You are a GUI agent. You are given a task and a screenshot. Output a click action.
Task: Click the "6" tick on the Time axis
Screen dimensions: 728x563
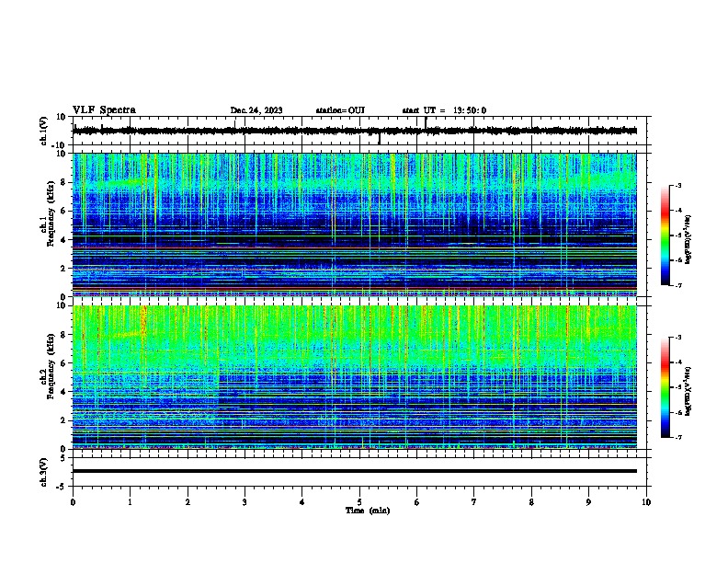point(417,502)
